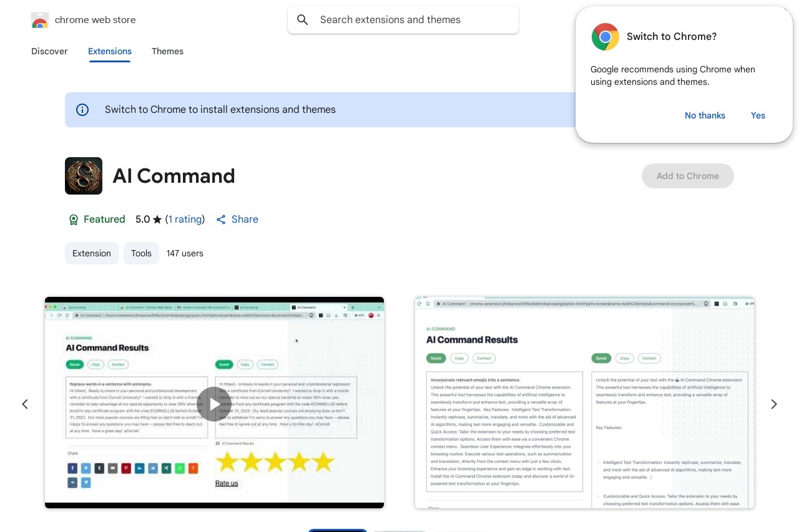
Task: Click the Add to Chrome button
Action: (x=688, y=176)
